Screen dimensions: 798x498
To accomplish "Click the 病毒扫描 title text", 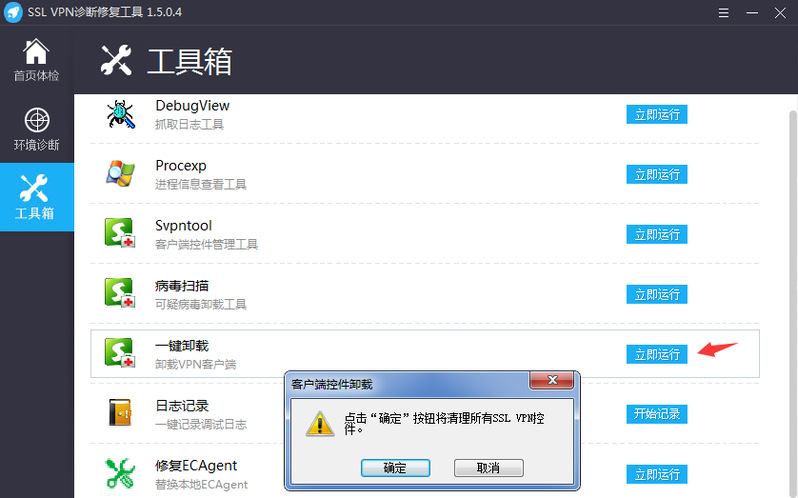I will 182,286.
